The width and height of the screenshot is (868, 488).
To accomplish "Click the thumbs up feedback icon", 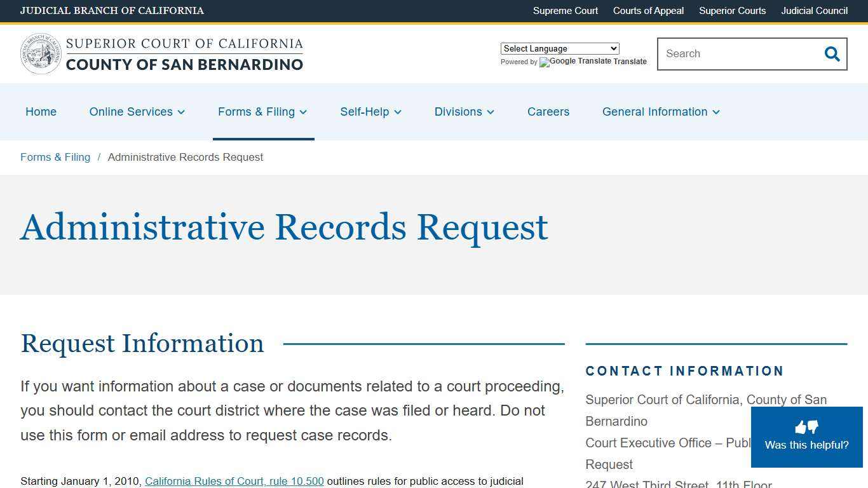I will pyautogui.click(x=800, y=427).
